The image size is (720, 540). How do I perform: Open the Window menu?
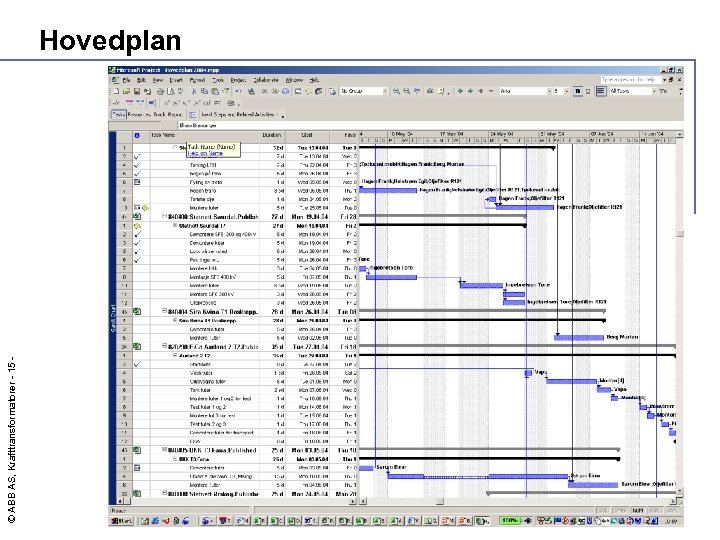pyautogui.click(x=294, y=80)
